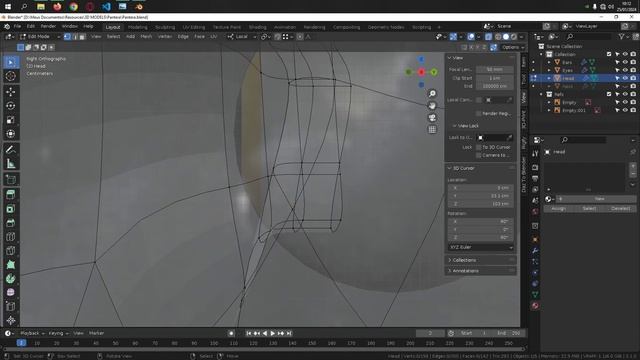Click the Focal Length value field
This screenshot has width=640, height=360.
click(494, 69)
